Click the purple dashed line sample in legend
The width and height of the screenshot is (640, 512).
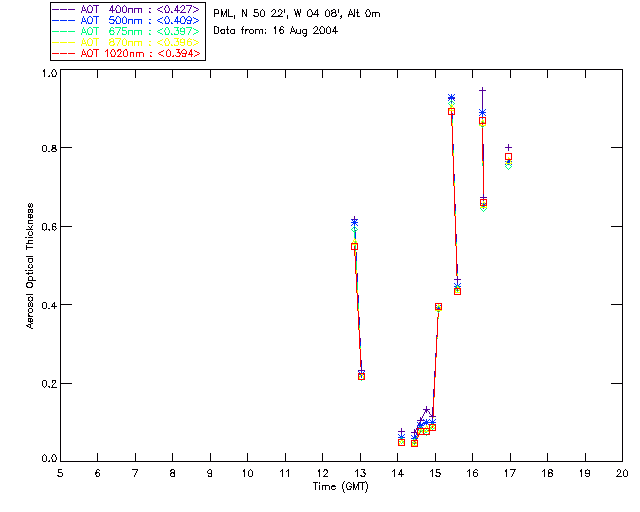(64, 9)
